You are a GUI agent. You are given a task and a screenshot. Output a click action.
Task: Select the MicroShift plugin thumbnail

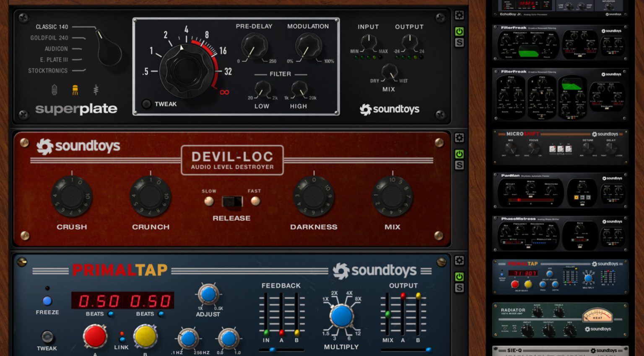tap(560, 147)
